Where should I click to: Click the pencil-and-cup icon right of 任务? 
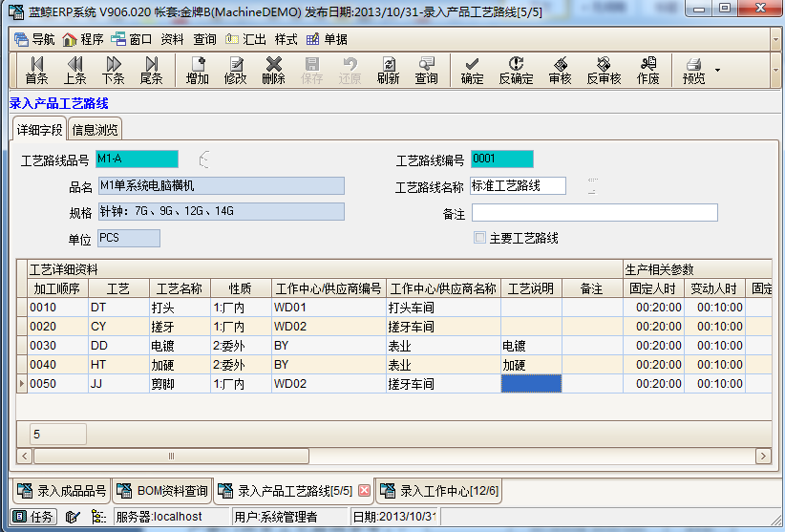click(x=74, y=517)
